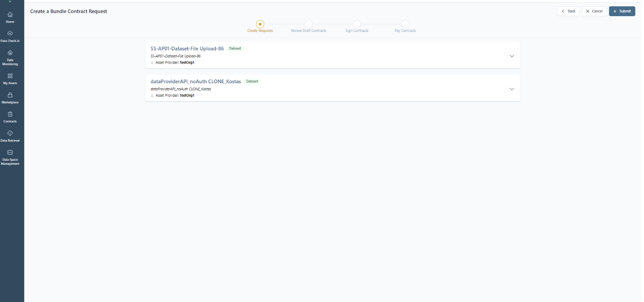Click the SS-AP01-Dataset-File Upload-86 title
Screen dimensions: 644x302
click(187, 49)
